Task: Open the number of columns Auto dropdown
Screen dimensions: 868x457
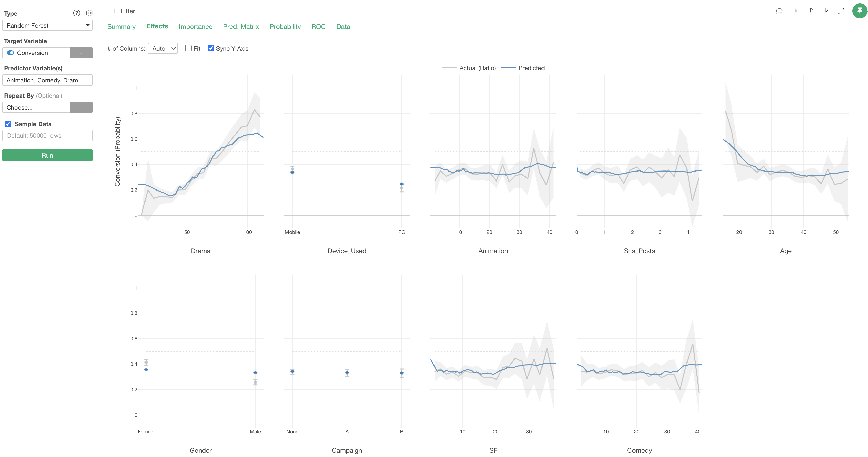Action: click(163, 48)
